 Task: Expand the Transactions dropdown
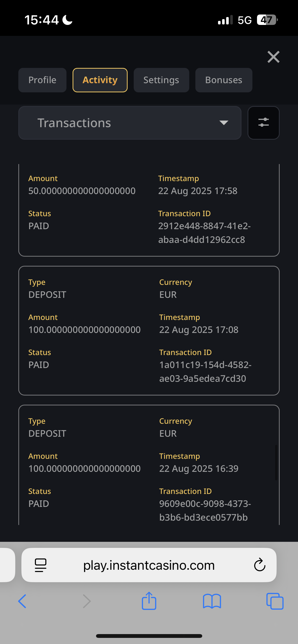tap(130, 123)
